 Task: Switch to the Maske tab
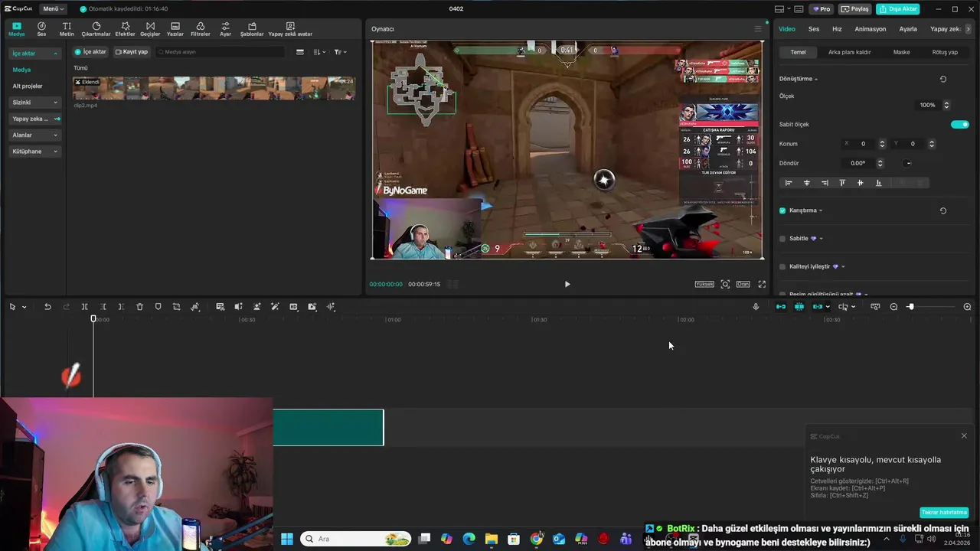click(902, 52)
